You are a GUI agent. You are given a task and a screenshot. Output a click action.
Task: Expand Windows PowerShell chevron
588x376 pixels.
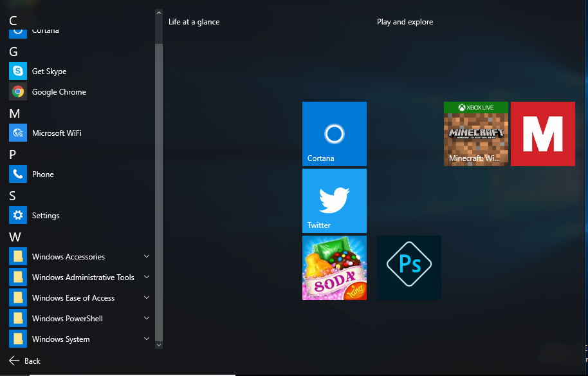(x=147, y=318)
